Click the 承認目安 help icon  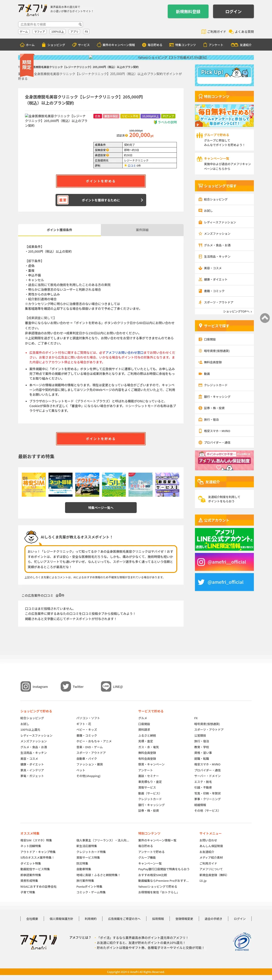(x=108, y=155)
